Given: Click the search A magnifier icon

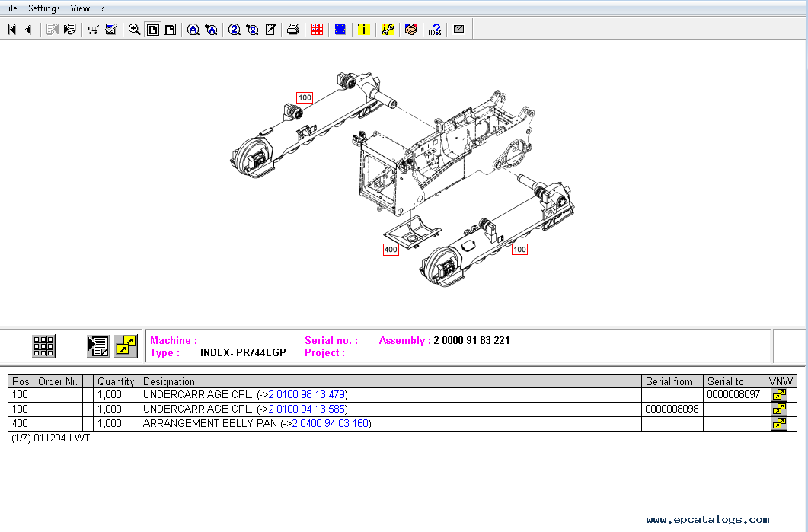Looking at the screenshot, I should click(193, 30).
